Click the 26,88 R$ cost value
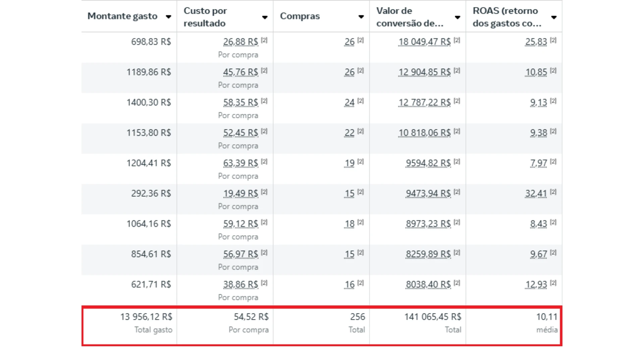 pyautogui.click(x=240, y=42)
